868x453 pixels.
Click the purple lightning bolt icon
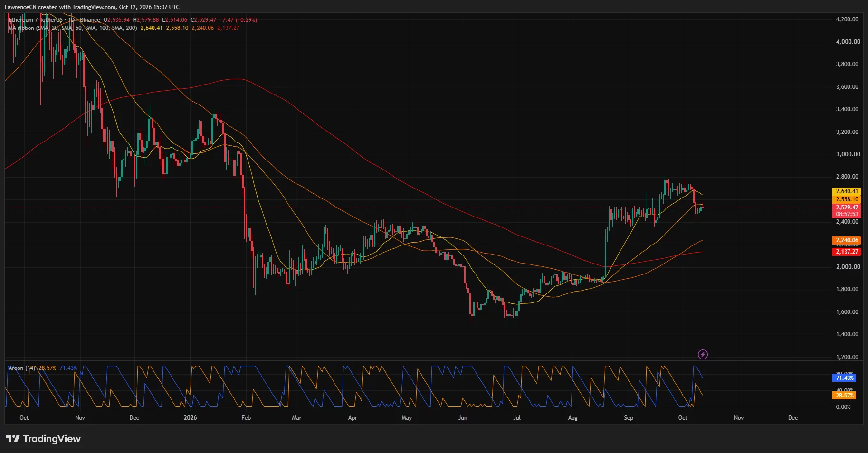click(703, 355)
